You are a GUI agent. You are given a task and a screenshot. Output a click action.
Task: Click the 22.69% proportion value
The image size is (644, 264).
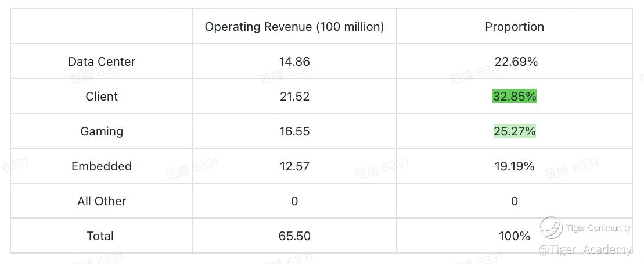516,62
